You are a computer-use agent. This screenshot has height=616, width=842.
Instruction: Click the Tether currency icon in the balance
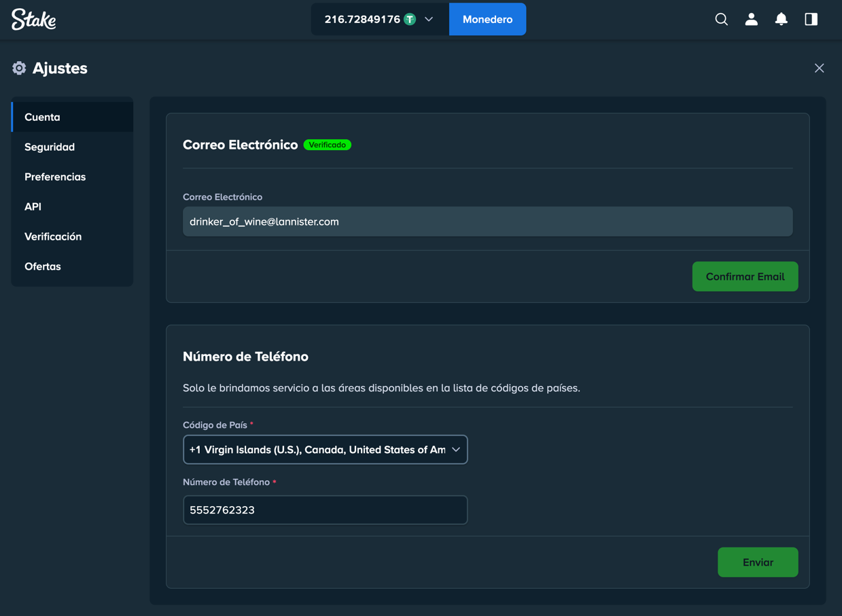[408, 19]
